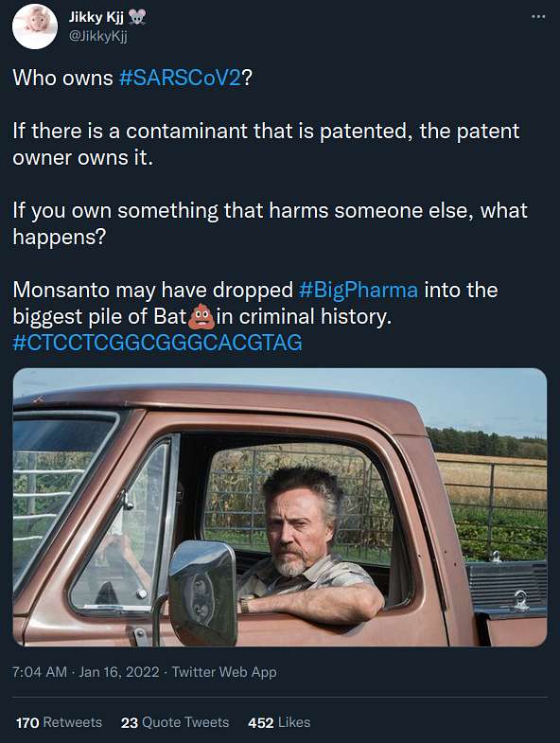This screenshot has height=743, width=560.
Task: View the 452 Likes list
Action: point(279,722)
